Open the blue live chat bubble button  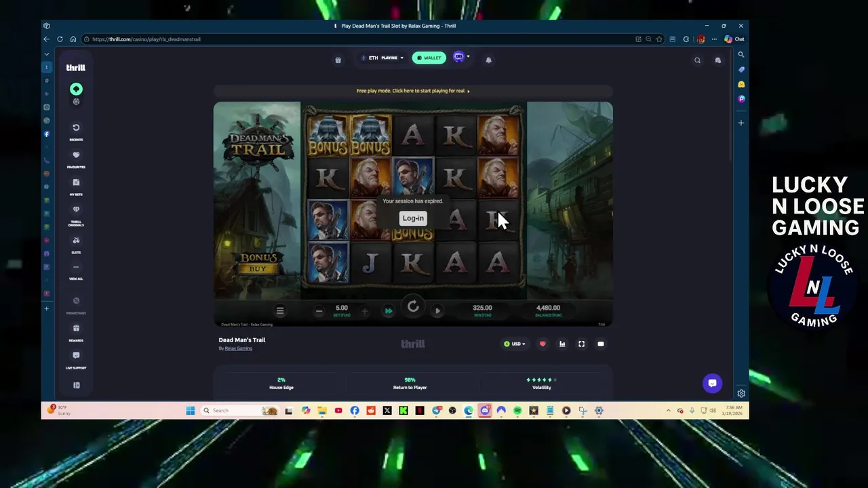[712, 383]
